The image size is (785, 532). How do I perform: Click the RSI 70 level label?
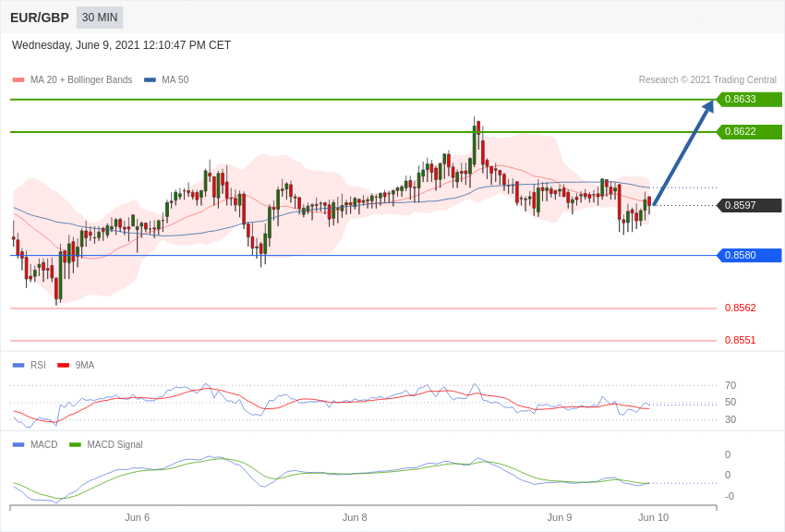click(731, 385)
